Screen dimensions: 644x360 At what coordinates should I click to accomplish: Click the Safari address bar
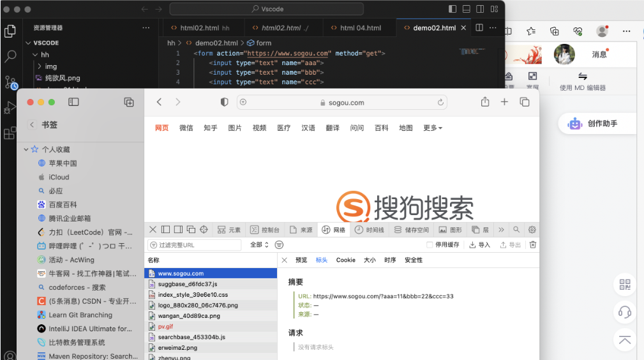tap(341, 102)
